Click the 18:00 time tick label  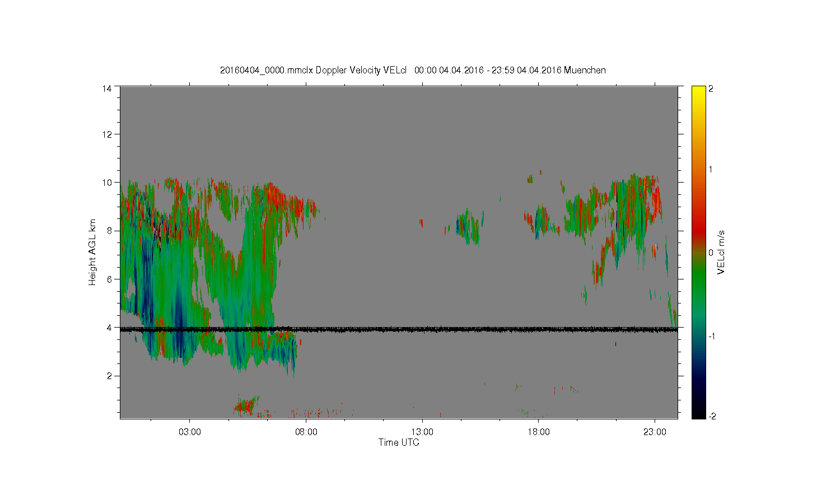[x=539, y=432]
